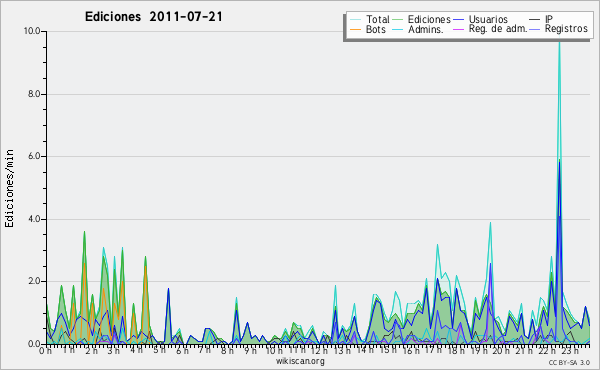Screen dimensions: 600x370
Task: Click the '23 h' x-axis label
Action: click(569, 350)
